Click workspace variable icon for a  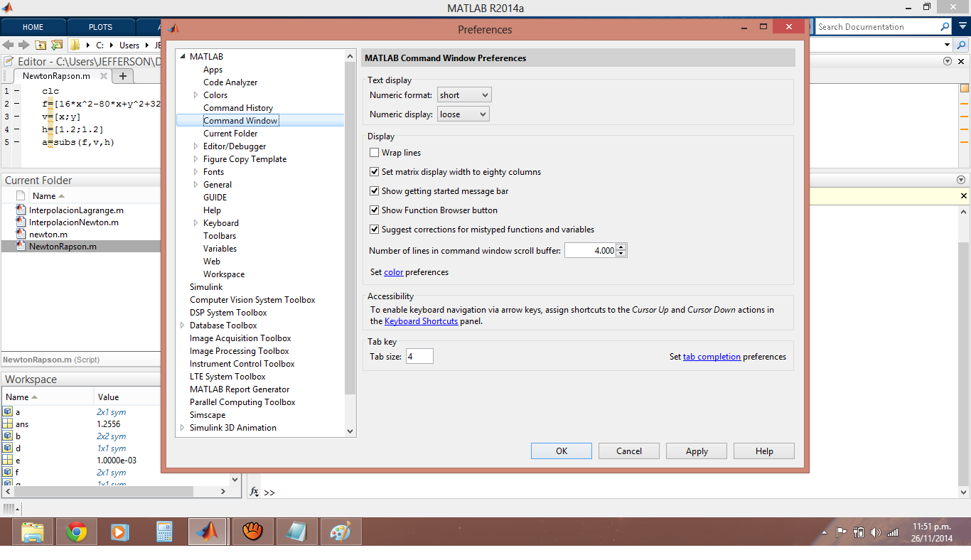coord(8,411)
